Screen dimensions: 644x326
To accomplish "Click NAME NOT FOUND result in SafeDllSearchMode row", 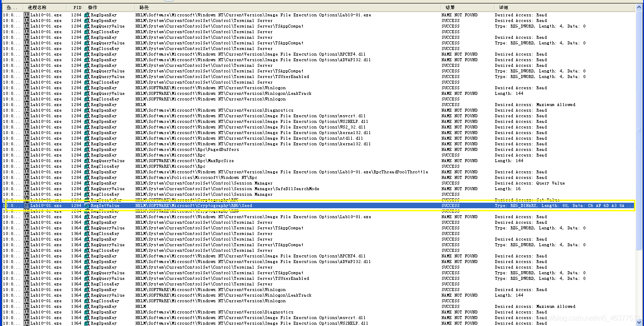I will point(460,189).
